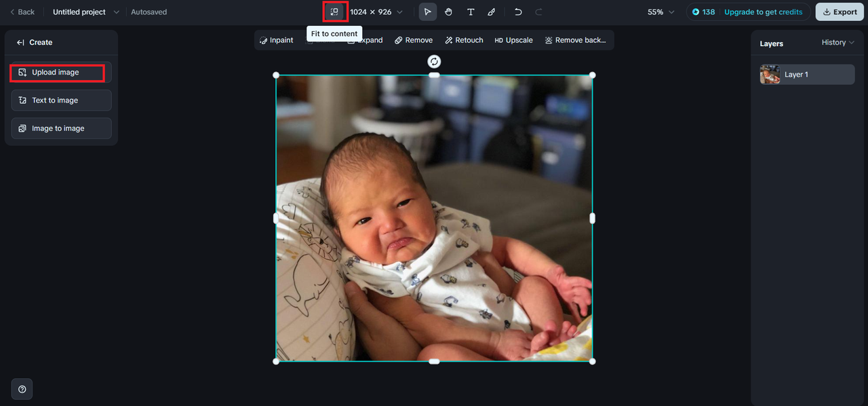Click Upgrade to get credits link
The height and width of the screenshot is (406, 868).
763,12
